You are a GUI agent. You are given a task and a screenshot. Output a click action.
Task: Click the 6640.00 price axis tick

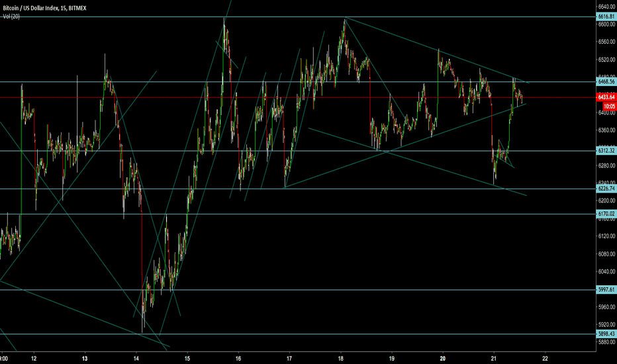point(606,7)
